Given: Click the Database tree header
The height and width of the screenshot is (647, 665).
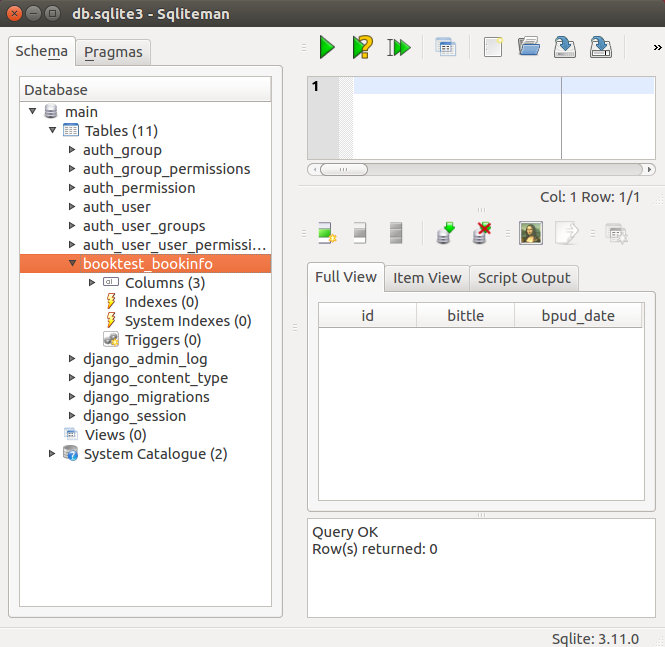Looking at the screenshot, I should (x=145, y=89).
